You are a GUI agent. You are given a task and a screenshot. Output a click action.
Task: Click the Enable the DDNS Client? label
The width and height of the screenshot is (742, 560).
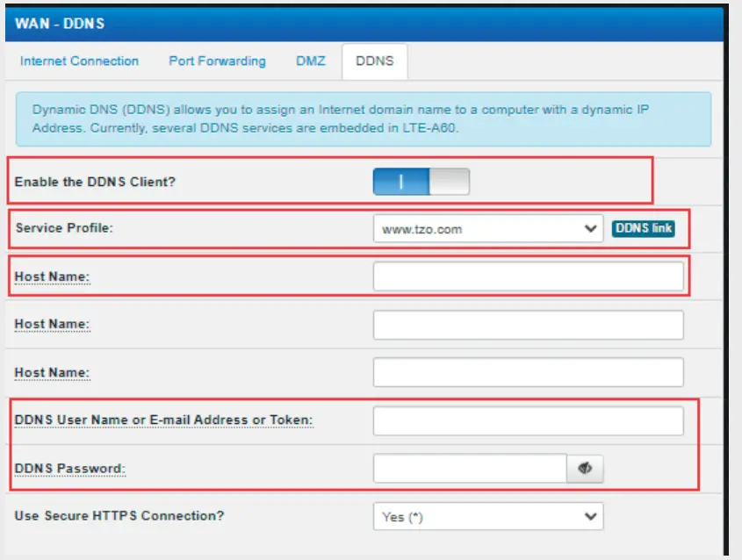(x=95, y=182)
